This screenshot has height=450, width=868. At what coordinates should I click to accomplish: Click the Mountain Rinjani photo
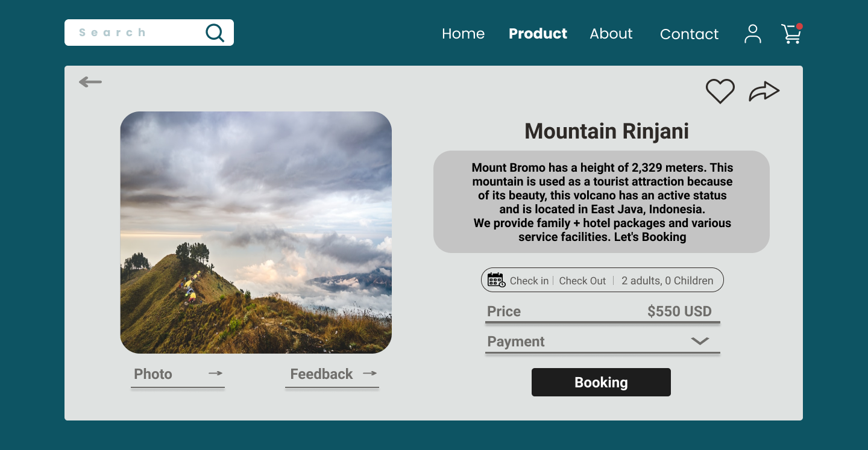(x=256, y=232)
